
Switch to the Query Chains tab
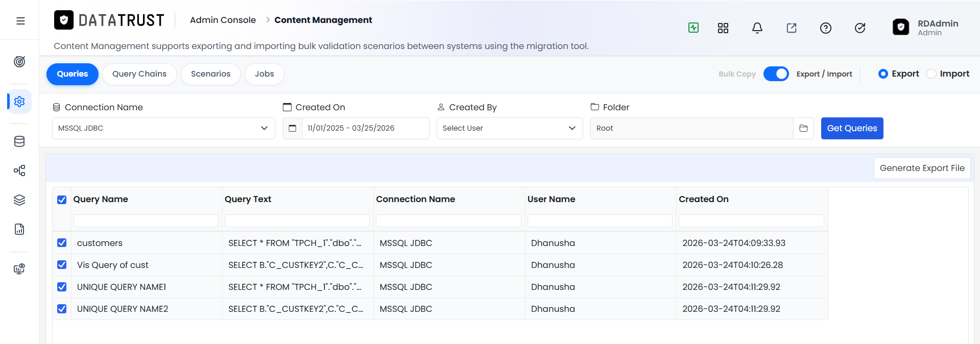point(139,74)
